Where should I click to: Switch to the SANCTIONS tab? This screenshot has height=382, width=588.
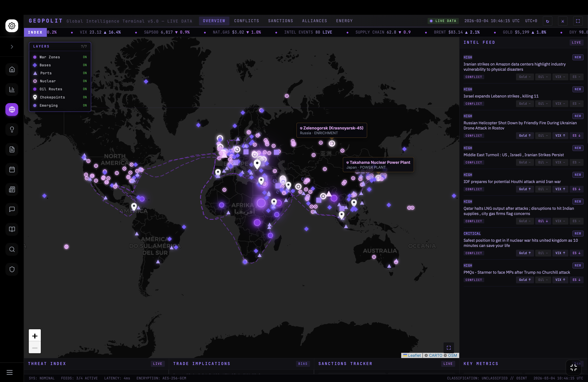pyautogui.click(x=280, y=21)
